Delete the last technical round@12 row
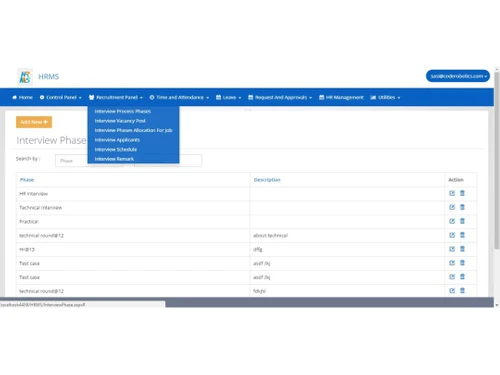Viewport: 500px width, 375px height. pyautogui.click(x=462, y=291)
